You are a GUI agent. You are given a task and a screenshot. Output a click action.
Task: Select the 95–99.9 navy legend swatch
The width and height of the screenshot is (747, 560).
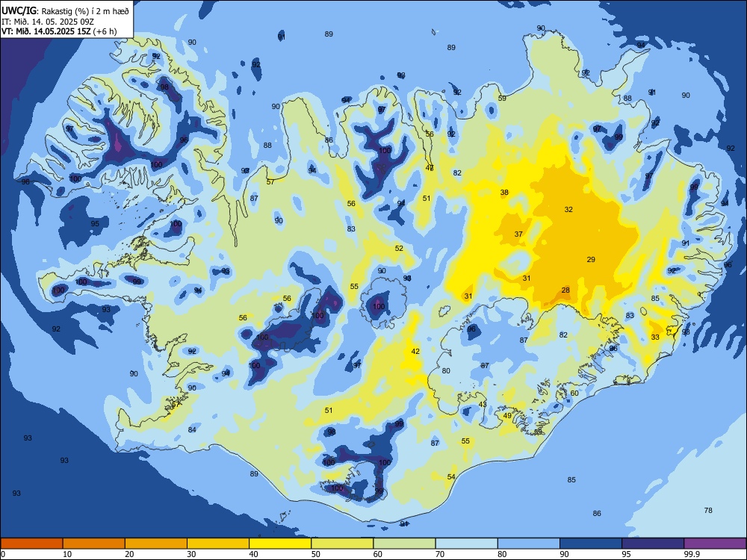point(653,544)
